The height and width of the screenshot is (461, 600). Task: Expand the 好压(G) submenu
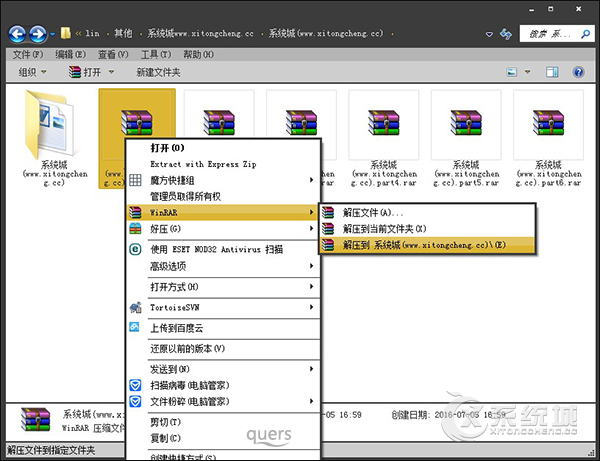(223, 229)
